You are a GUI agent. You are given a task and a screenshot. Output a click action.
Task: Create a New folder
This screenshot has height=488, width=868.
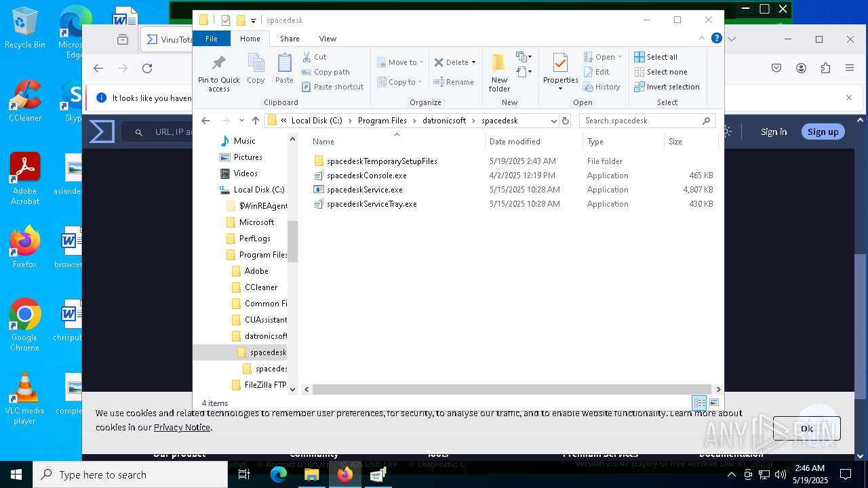(499, 73)
